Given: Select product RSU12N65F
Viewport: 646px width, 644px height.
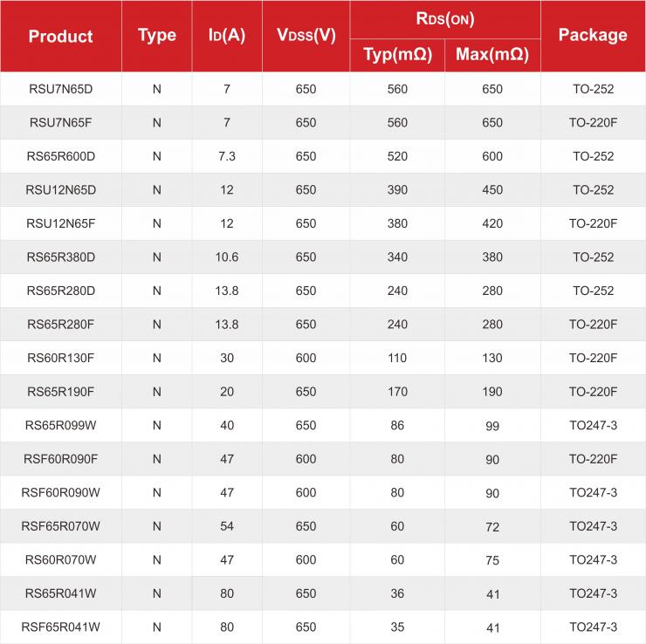Looking at the screenshot, I should [60, 224].
